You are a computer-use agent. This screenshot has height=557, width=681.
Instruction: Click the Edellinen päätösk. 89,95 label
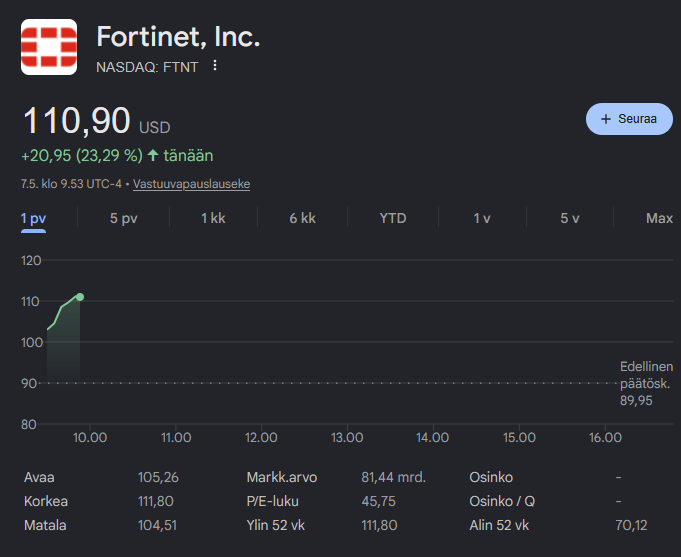pos(646,383)
